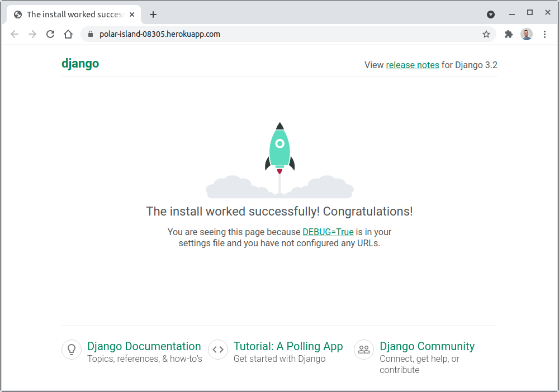This screenshot has height=392, width=559.
Task: Reload the current page
Action: (50, 34)
